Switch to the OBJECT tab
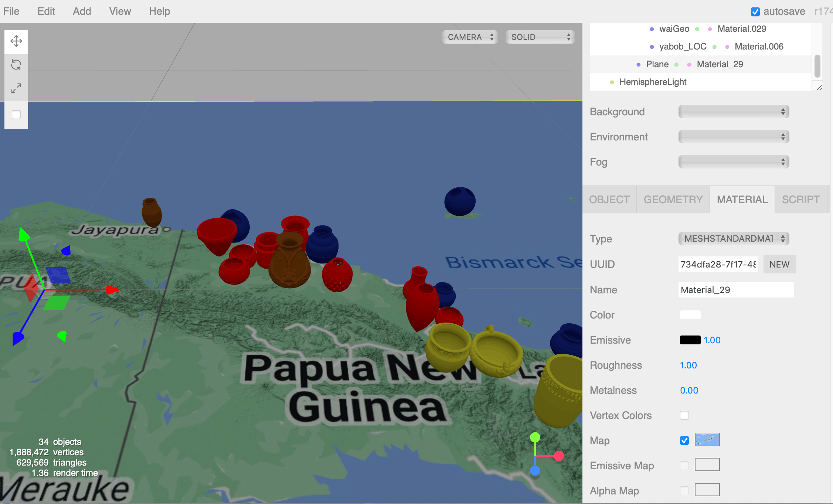This screenshot has width=833, height=504. coord(609,200)
